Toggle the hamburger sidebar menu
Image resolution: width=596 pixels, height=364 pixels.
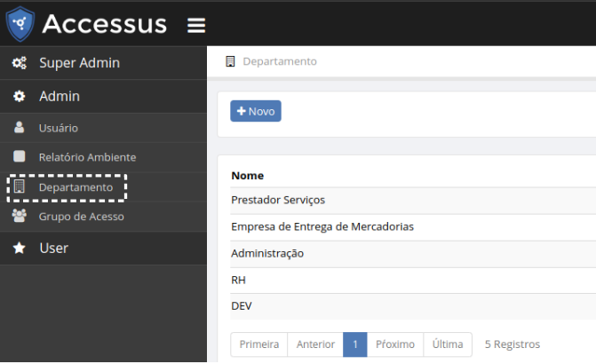(x=196, y=25)
